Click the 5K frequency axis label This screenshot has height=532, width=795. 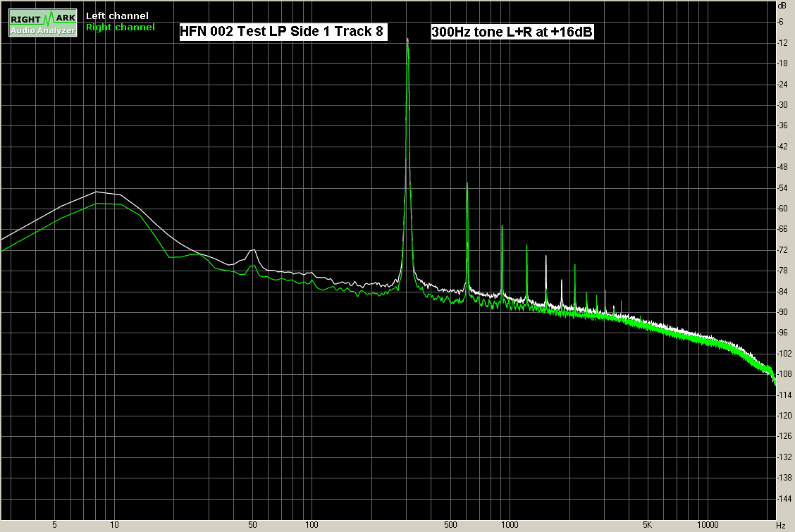648,525
